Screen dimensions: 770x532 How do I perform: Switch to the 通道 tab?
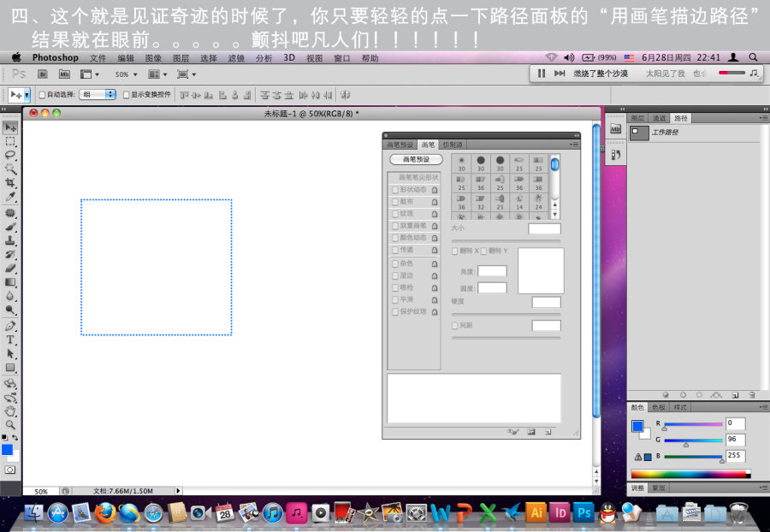pos(659,118)
